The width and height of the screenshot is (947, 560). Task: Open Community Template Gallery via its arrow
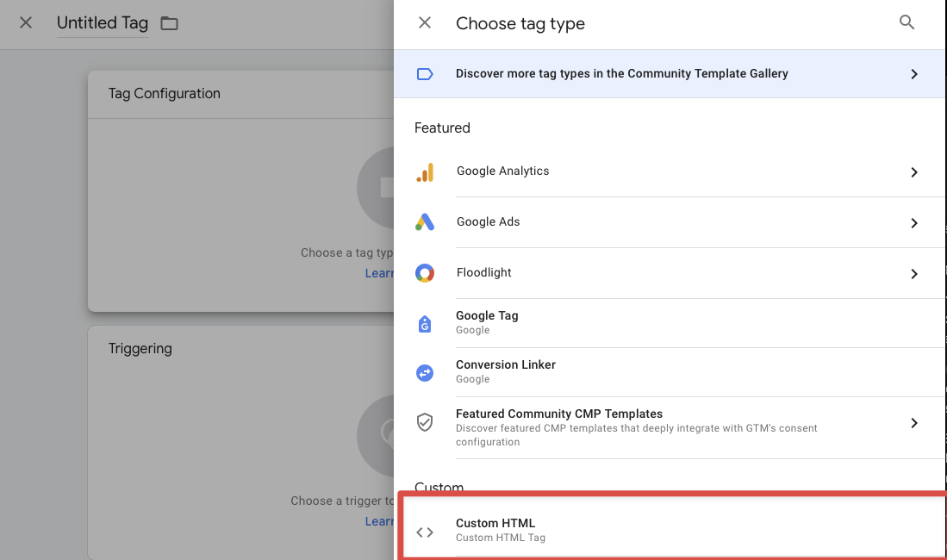tap(914, 74)
